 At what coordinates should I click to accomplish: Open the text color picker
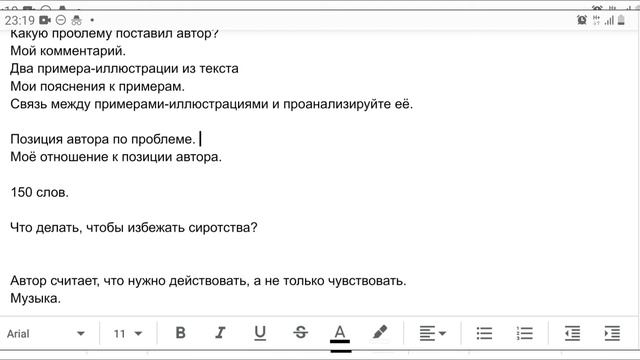point(340,334)
